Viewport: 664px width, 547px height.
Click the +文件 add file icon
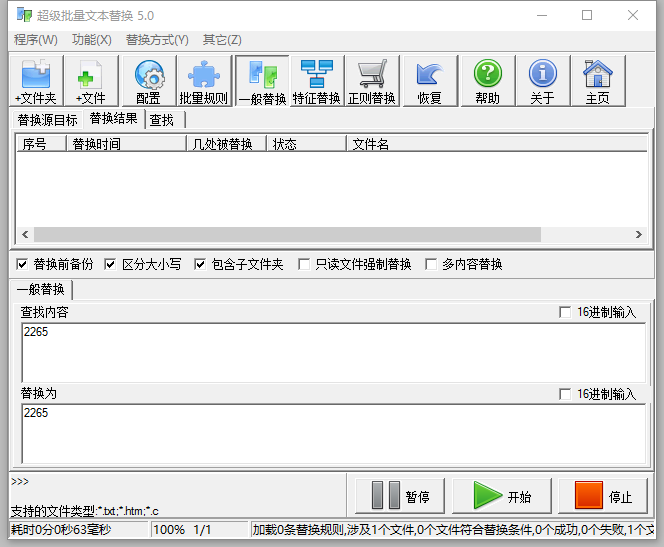[90, 80]
